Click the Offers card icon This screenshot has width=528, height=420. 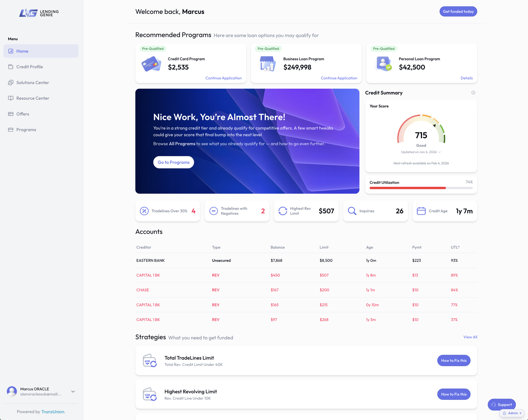[x=11, y=114]
